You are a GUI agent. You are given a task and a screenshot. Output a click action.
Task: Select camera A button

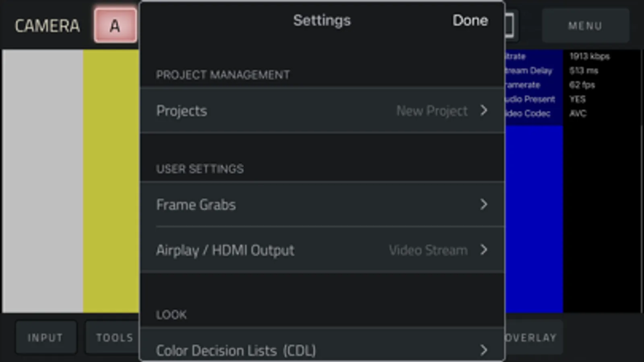pyautogui.click(x=115, y=26)
